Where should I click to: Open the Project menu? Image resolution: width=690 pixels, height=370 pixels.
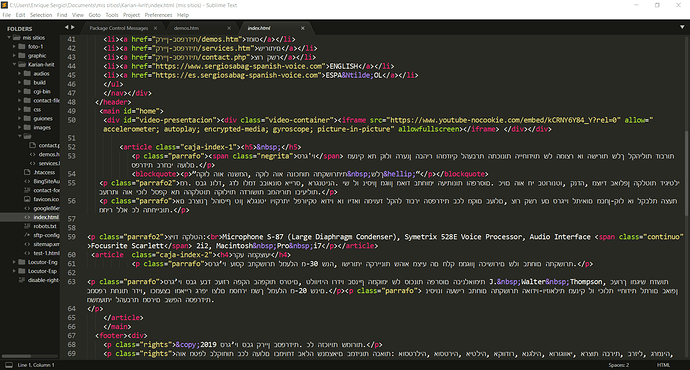(x=131, y=15)
